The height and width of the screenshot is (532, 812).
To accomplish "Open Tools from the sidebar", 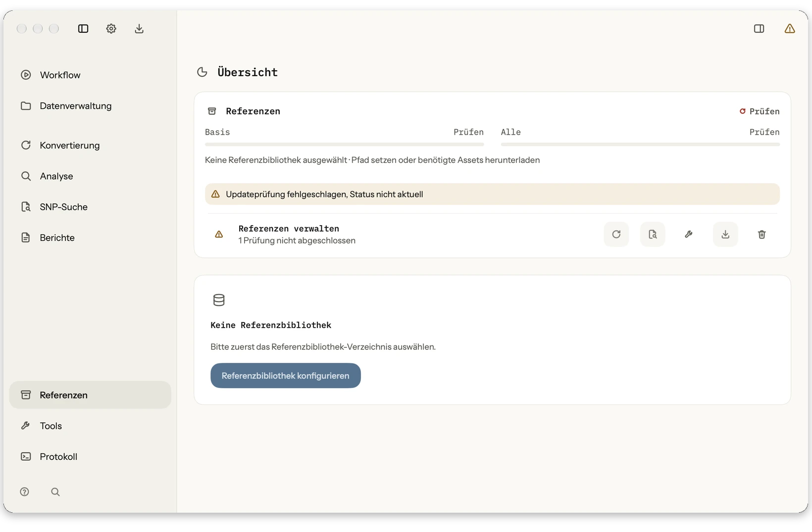I will point(90,426).
